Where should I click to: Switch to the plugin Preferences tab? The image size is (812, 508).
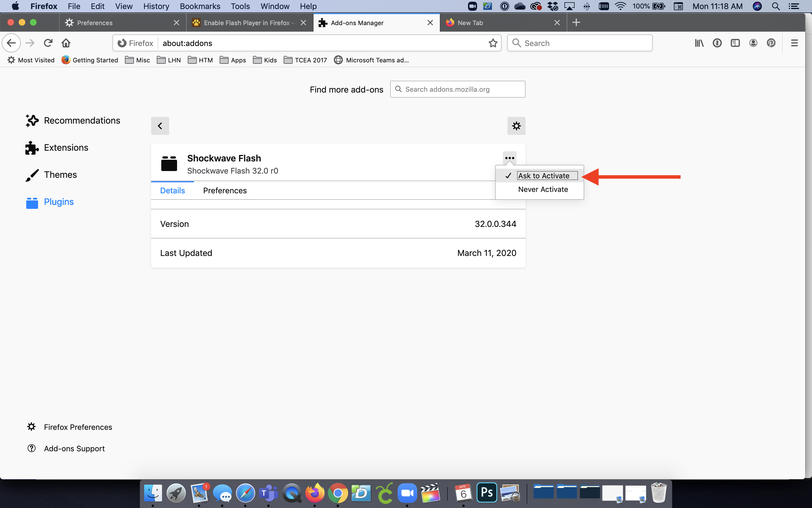pyautogui.click(x=225, y=190)
